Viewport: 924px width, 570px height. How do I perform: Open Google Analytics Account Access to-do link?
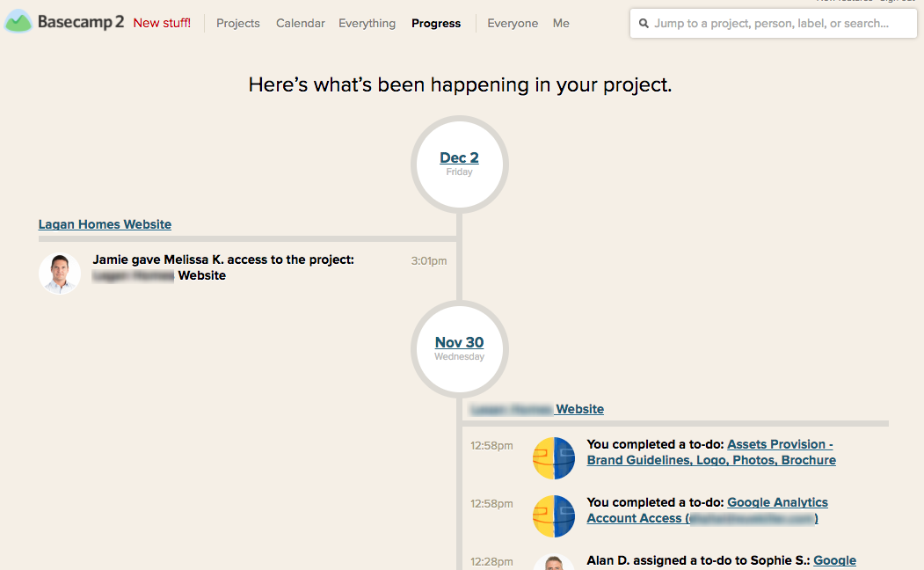coord(707,510)
